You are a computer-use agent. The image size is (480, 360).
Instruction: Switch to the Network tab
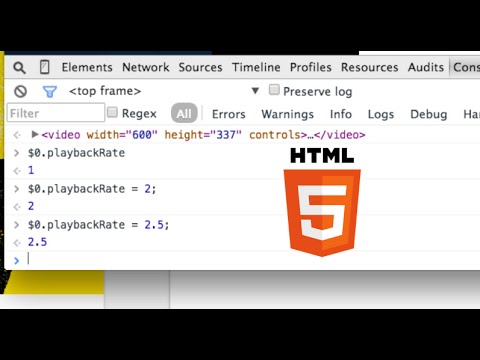(x=146, y=67)
